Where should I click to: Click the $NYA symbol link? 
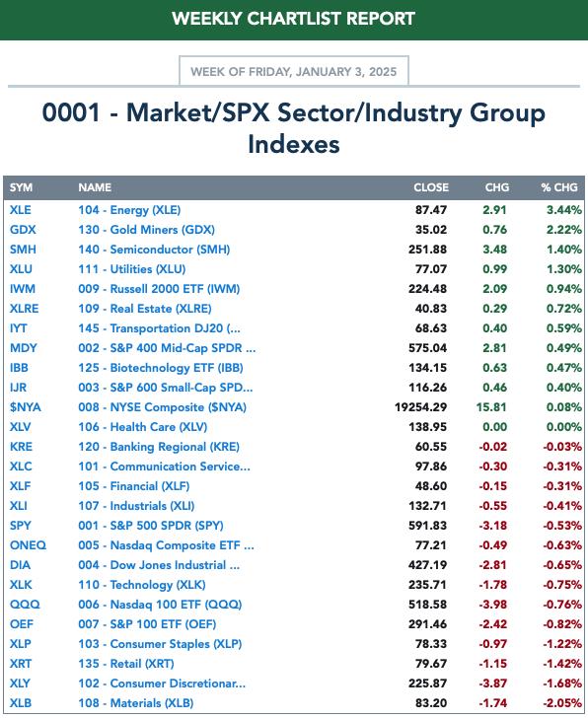[26, 407]
